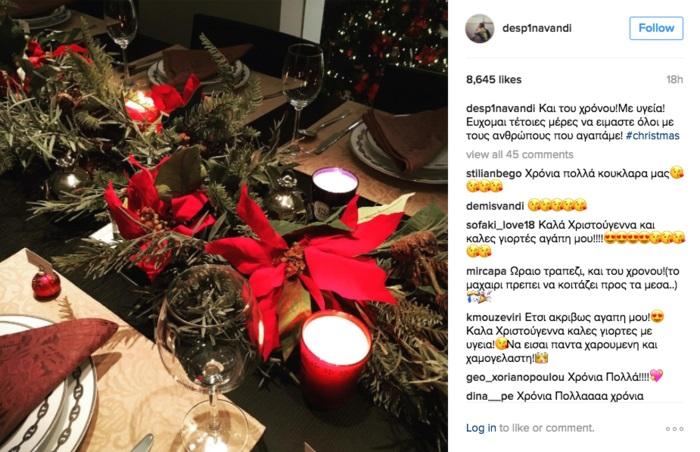Viewport: 700px width, 452px height.
Task: Open stilianbego commenter profile
Action: click(494, 174)
